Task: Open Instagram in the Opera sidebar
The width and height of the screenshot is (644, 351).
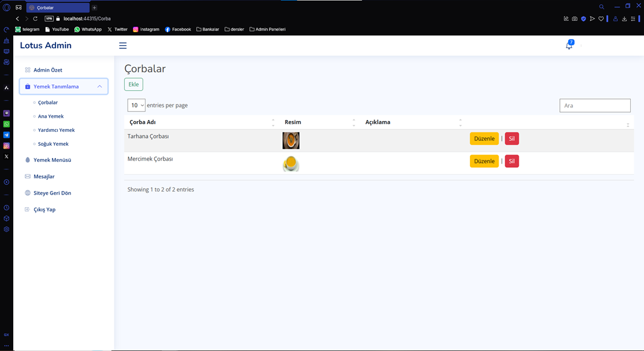Action: [7, 146]
